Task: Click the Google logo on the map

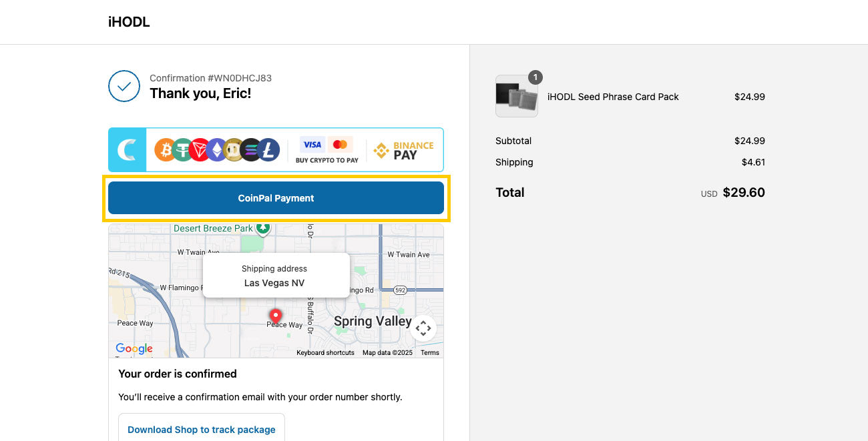Action: (x=134, y=349)
